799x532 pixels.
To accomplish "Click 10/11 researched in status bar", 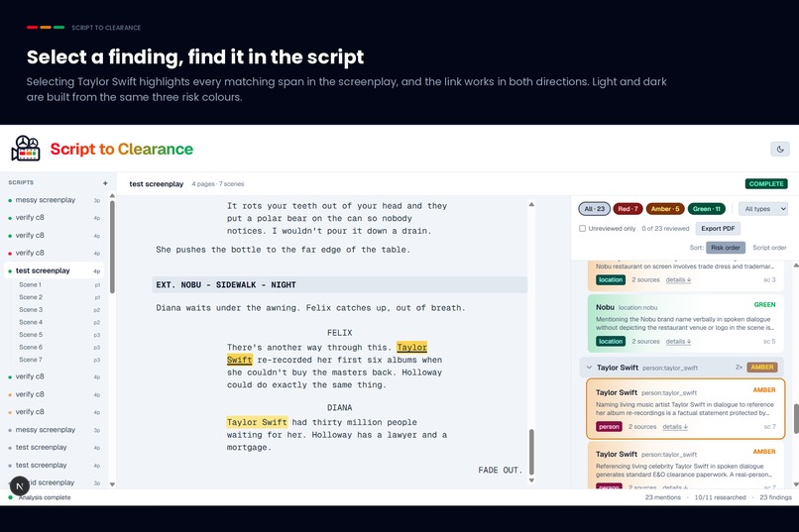I will [720, 497].
